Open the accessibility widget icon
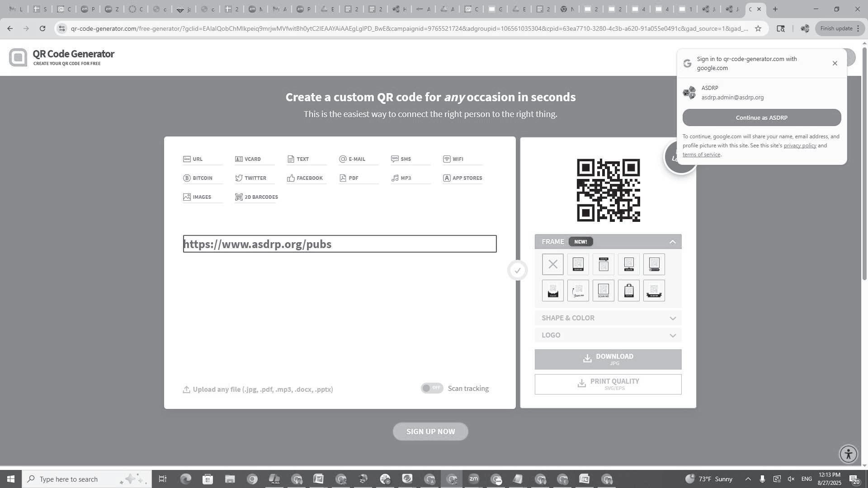 [x=848, y=454]
